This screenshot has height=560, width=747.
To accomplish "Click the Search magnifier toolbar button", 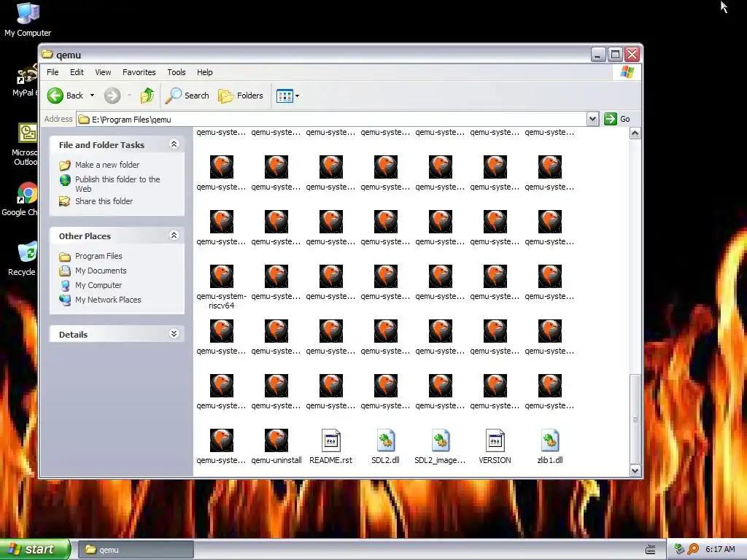I will pyautogui.click(x=187, y=96).
